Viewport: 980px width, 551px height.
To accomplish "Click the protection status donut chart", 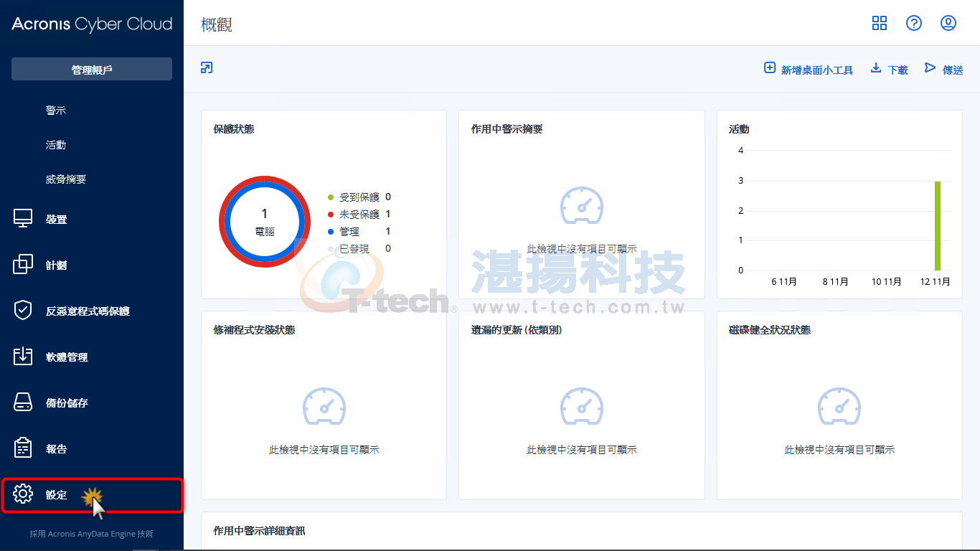I will pos(265,222).
